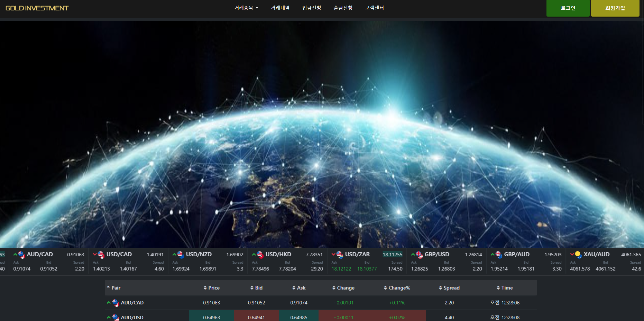Click the USD/HKD bid value 7.78204

287,269
